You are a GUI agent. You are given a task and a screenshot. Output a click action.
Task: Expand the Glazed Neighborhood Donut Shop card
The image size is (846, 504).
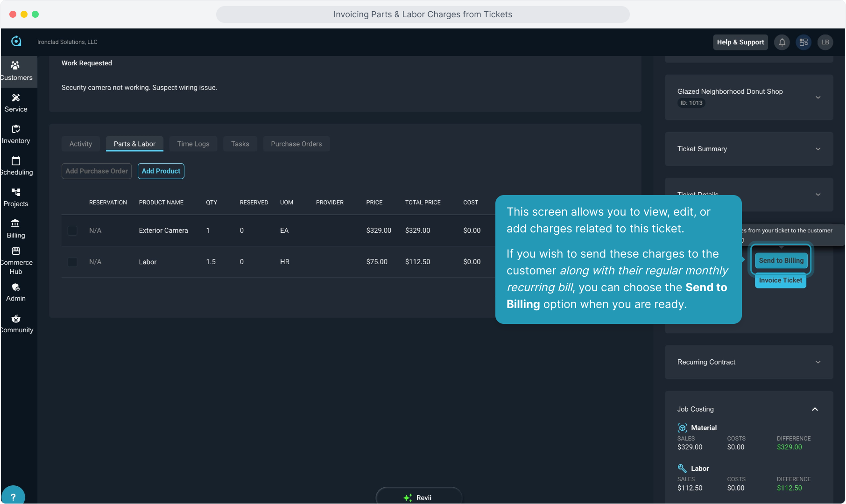(818, 98)
